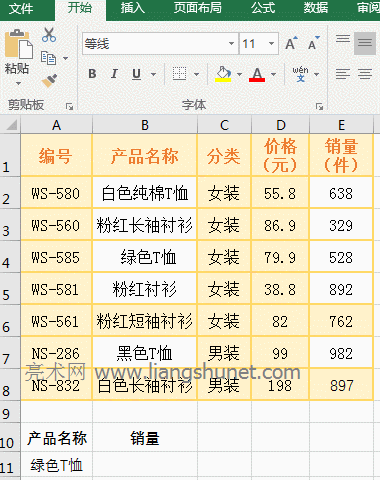Open font color dropdown arrow
The height and width of the screenshot is (480, 380).
pyautogui.click(x=273, y=74)
